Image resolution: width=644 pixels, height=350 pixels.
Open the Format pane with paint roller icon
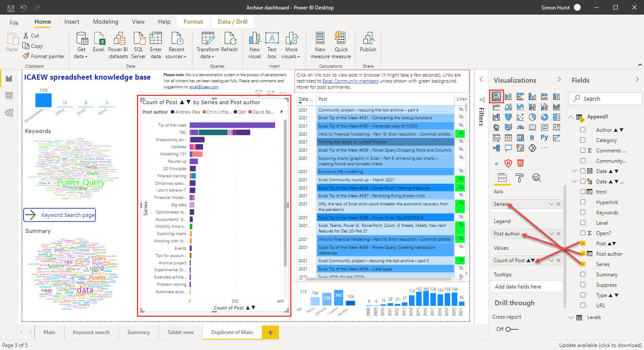coord(519,177)
